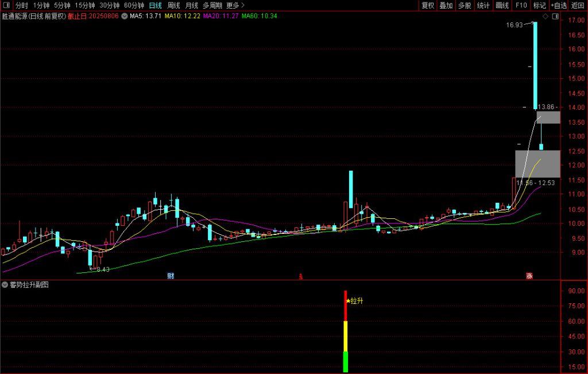Open the 复权 adjustment menu
Image resolution: width=588 pixels, height=374 pixels.
point(428,5)
